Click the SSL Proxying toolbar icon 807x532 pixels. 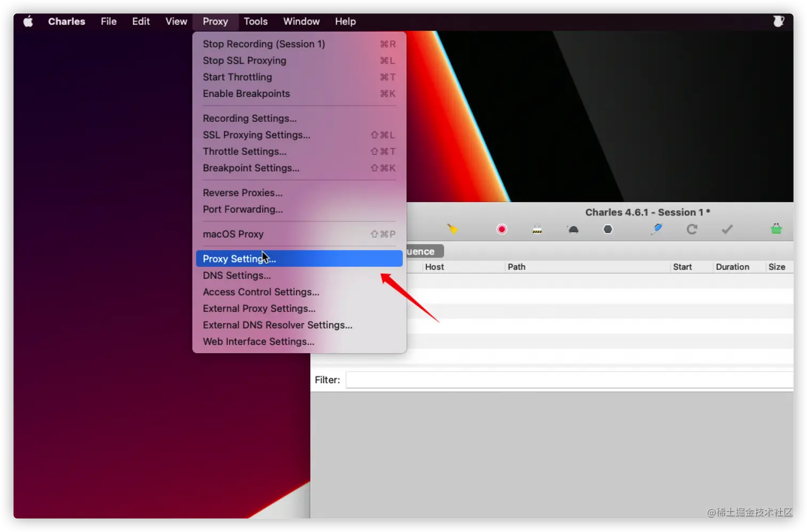pyautogui.click(x=537, y=229)
